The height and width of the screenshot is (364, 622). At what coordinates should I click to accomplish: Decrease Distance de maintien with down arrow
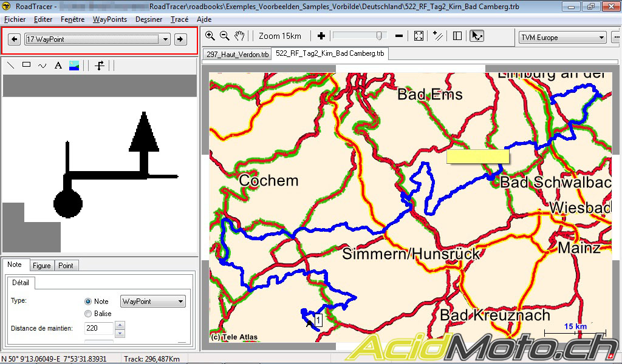coord(120,332)
